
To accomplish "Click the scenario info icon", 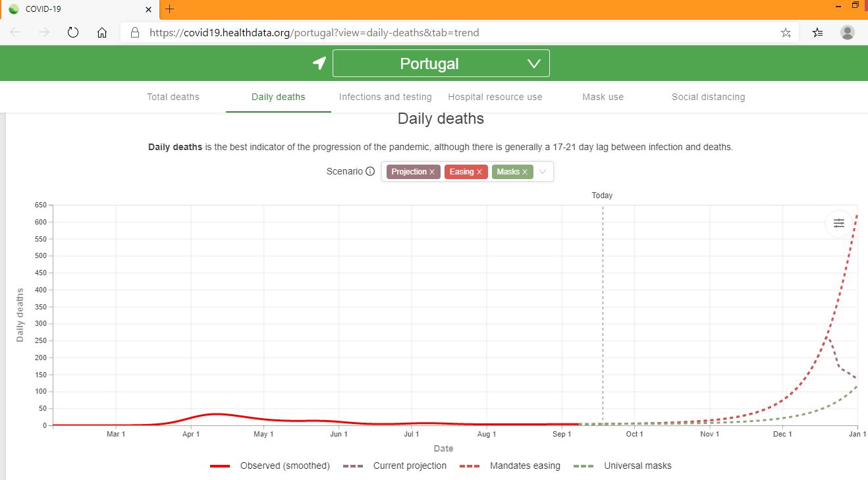I will pos(370,171).
